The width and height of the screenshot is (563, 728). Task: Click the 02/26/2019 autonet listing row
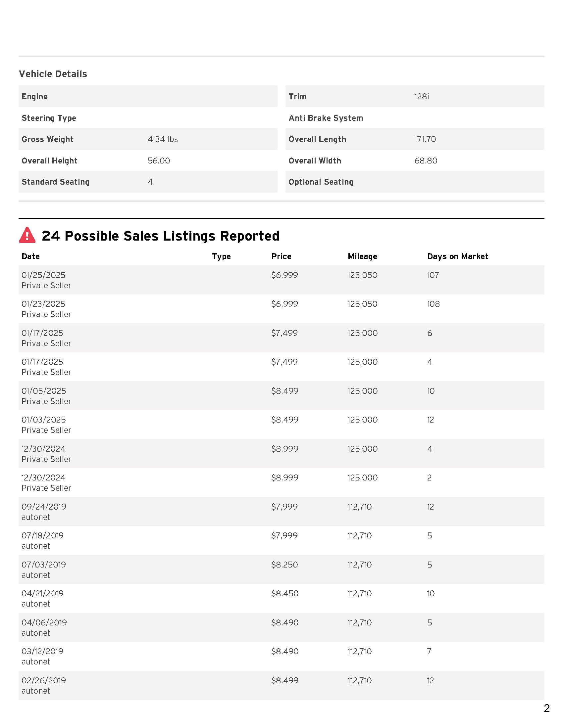click(281, 685)
